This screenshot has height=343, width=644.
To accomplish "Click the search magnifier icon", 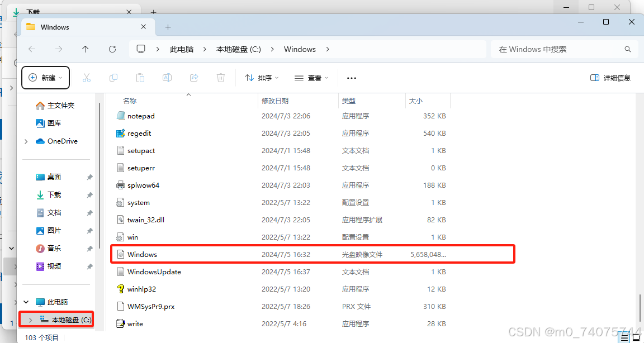I will (628, 49).
